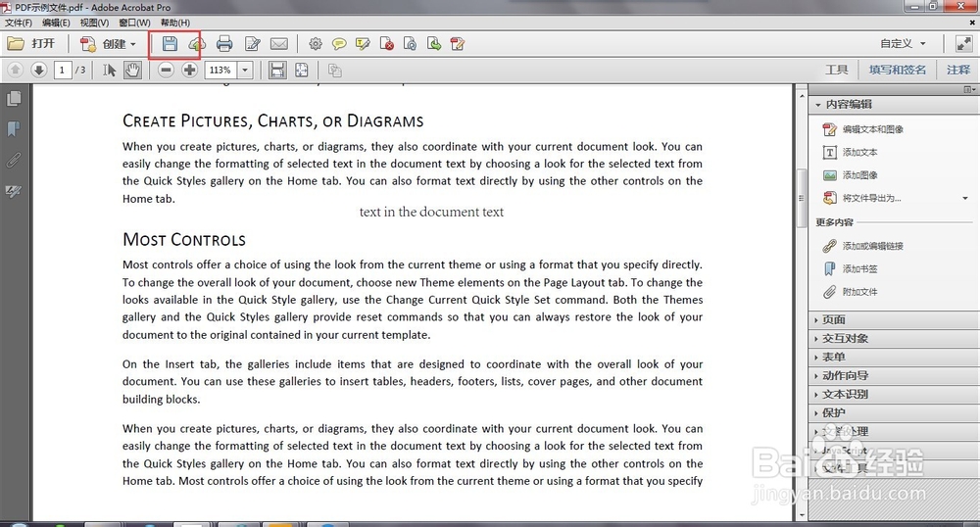Open the zoom percentage dropdown arrow
This screenshot has width=980, height=527.
pos(245,70)
